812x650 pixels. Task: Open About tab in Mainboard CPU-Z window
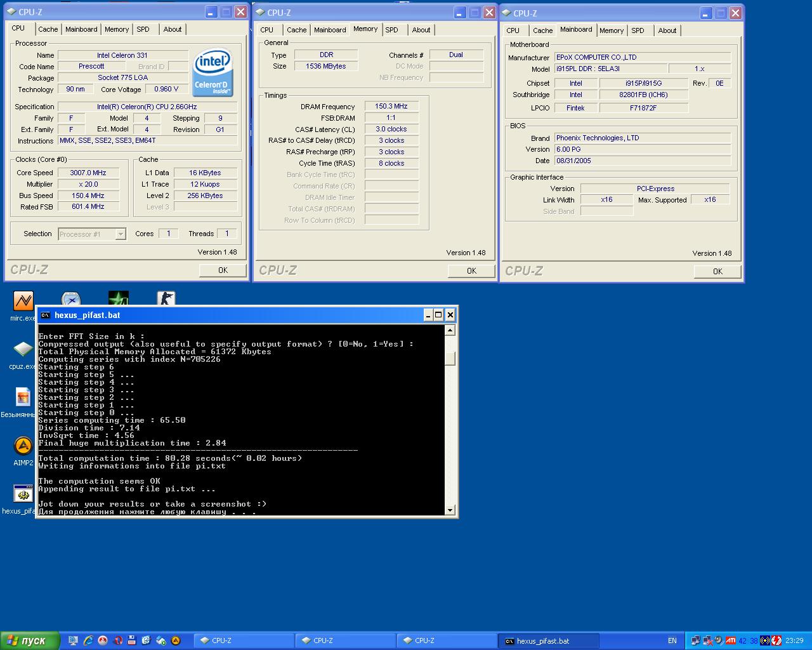pyautogui.click(x=667, y=30)
